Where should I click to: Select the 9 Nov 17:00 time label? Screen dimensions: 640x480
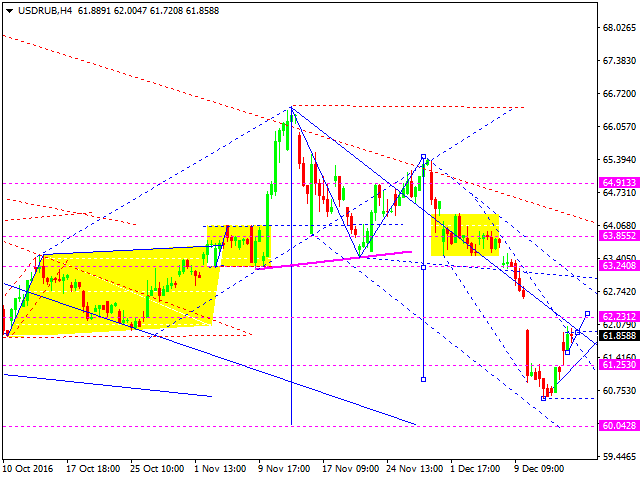pyautogui.click(x=284, y=469)
